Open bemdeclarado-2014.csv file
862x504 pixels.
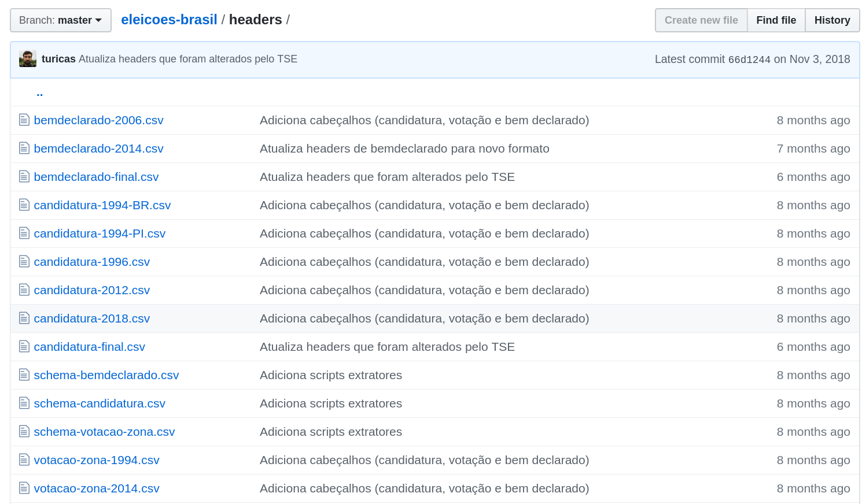(x=98, y=149)
